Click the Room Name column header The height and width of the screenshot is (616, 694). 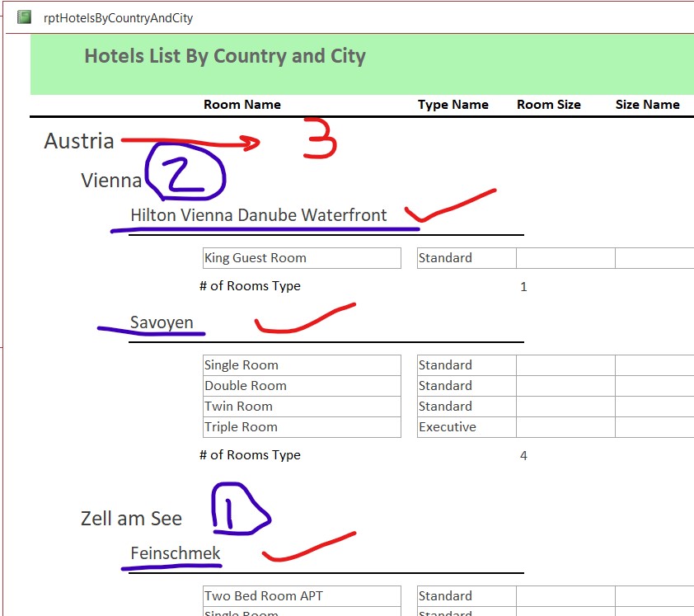pyautogui.click(x=242, y=105)
